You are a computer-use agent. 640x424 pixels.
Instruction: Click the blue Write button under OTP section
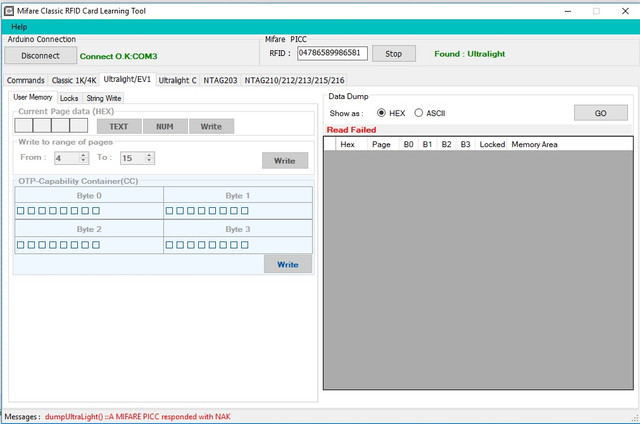click(x=288, y=264)
